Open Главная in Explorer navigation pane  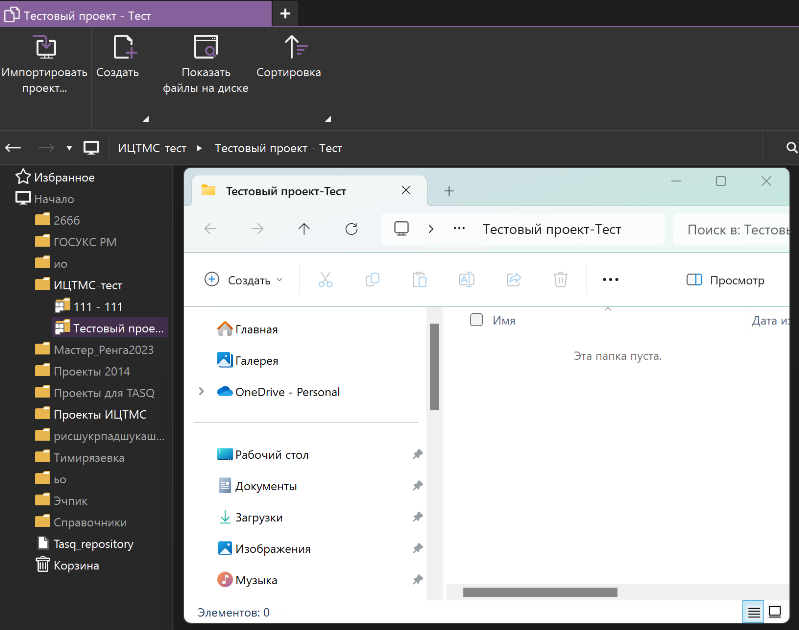point(247,329)
